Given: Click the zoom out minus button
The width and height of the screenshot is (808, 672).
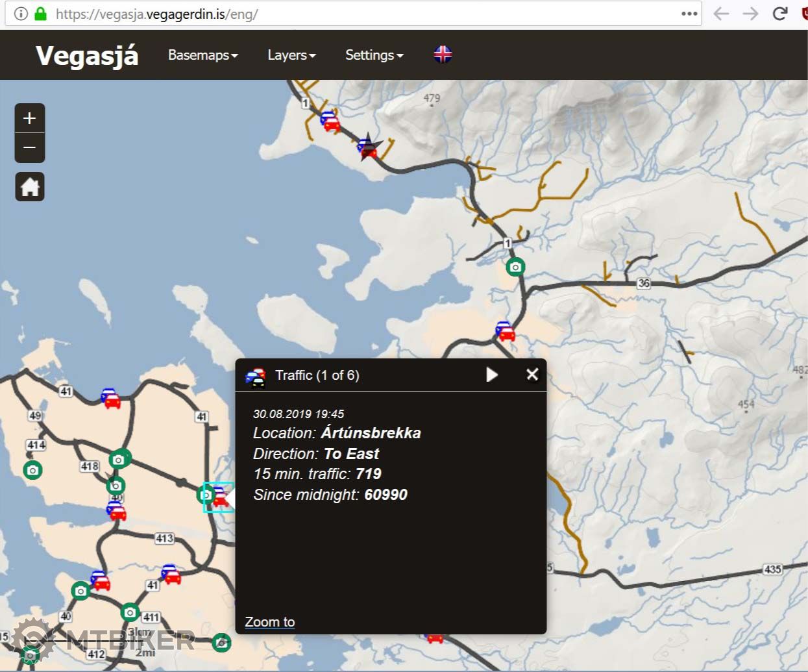Looking at the screenshot, I should (30, 148).
